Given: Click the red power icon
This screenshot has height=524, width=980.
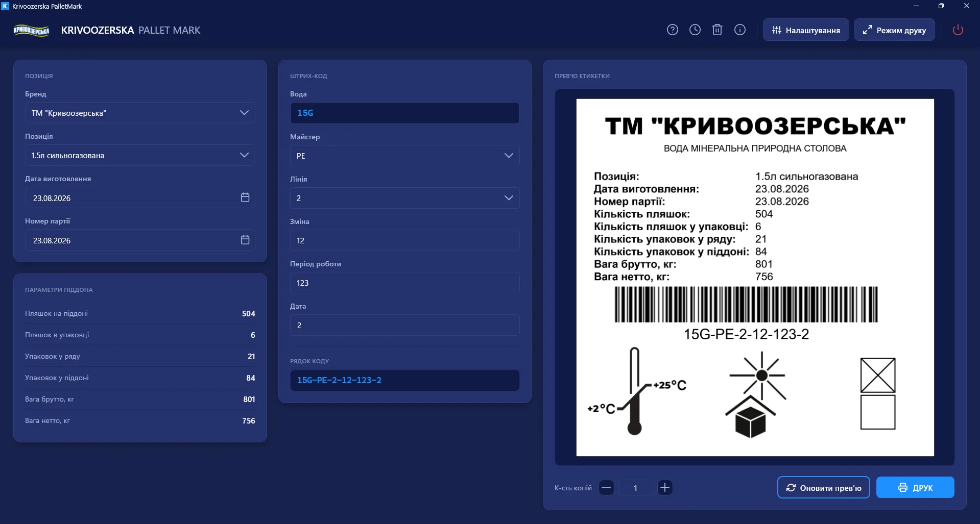Looking at the screenshot, I should [958, 30].
